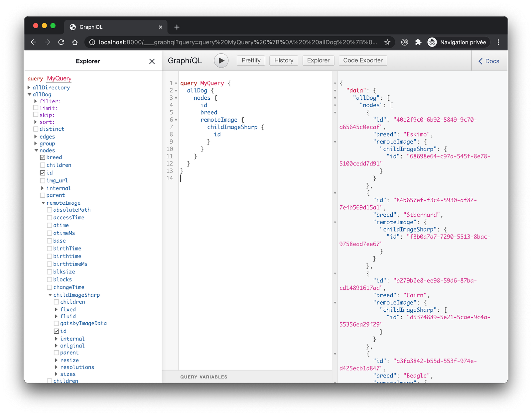532x415 pixels.
Task: Collapse the childImageSharp node in Explorer
Action: click(x=50, y=295)
